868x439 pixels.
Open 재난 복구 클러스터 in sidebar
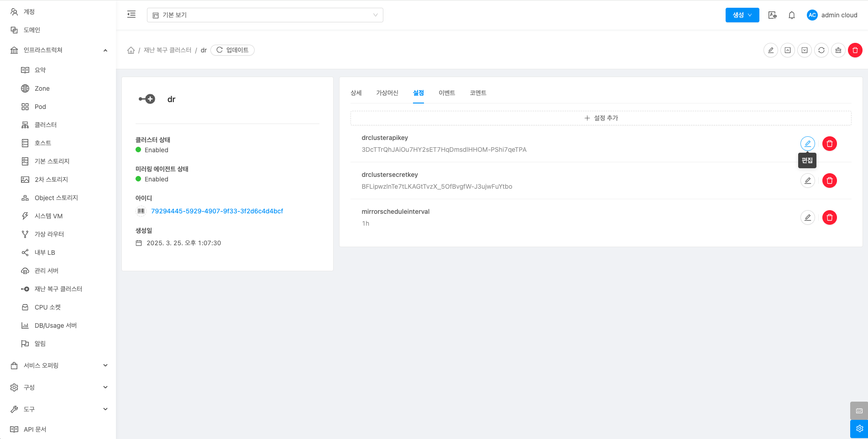pyautogui.click(x=58, y=289)
